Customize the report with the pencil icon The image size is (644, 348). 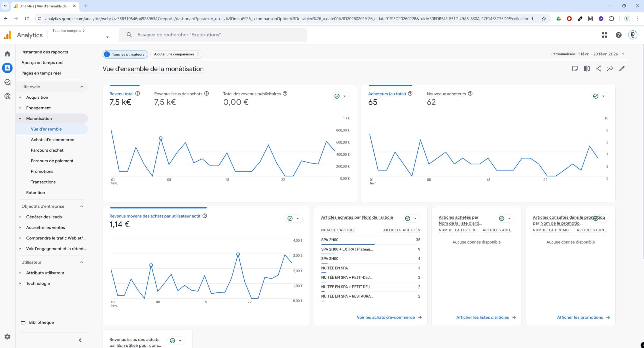pos(622,68)
